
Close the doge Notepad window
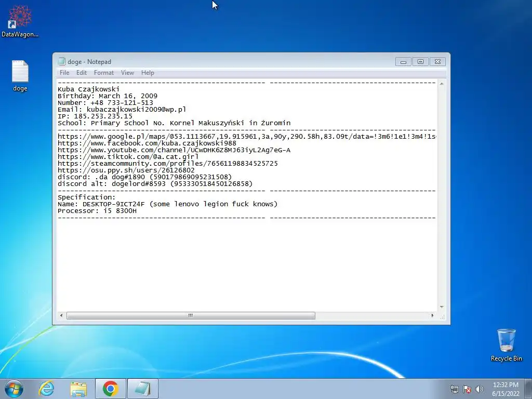click(x=437, y=62)
